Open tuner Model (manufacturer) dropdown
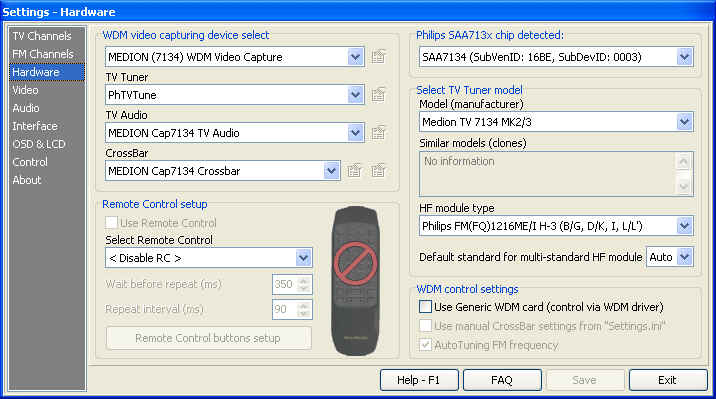716x399 pixels. (684, 122)
